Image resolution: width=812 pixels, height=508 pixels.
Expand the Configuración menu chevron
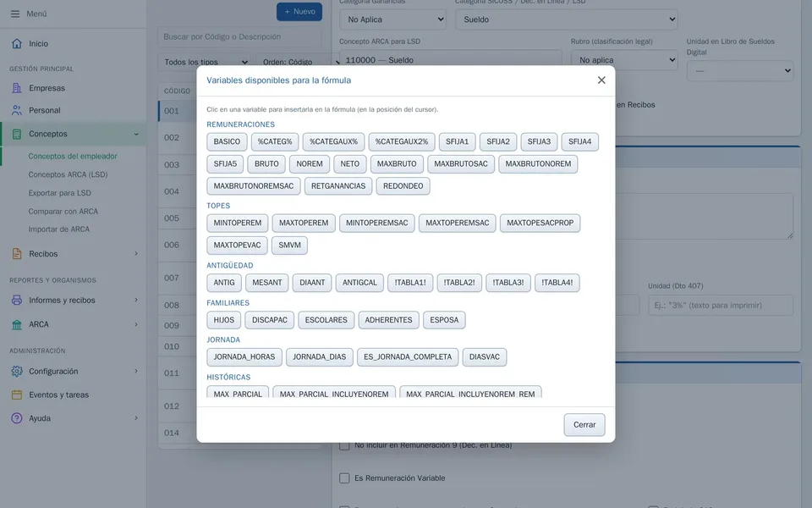tap(136, 371)
